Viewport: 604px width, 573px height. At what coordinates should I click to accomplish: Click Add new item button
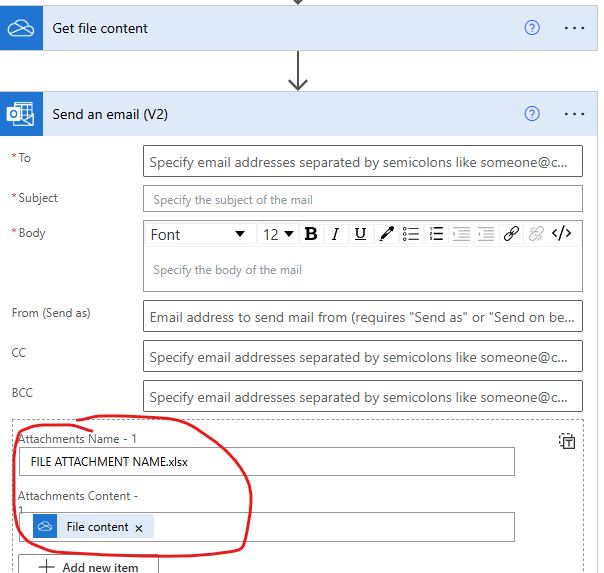(x=89, y=565)
